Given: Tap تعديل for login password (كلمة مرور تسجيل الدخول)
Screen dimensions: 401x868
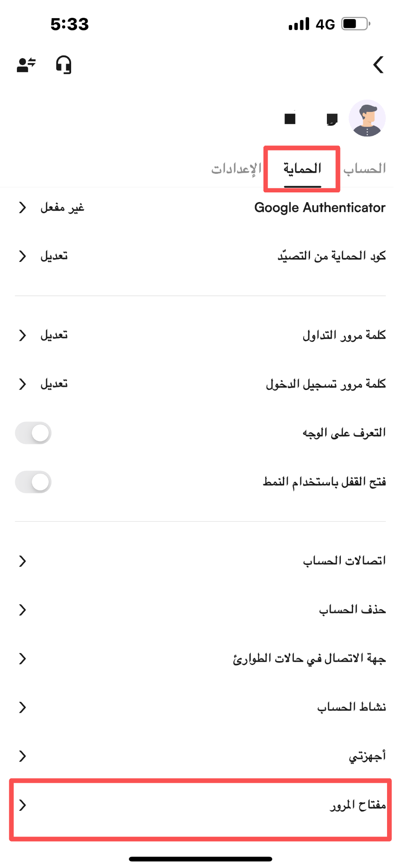Looking at the screenshot, I should coord(54,384).
